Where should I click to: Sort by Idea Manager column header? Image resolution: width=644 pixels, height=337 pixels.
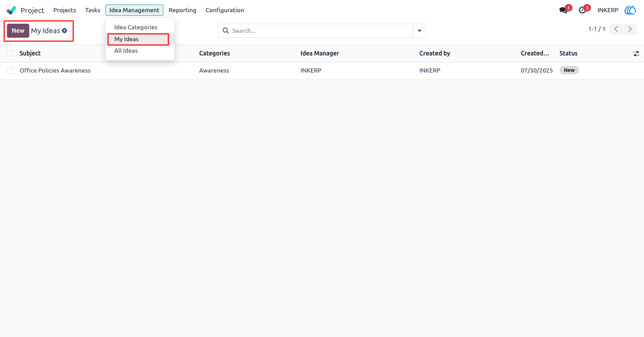(x=320, y=53)
